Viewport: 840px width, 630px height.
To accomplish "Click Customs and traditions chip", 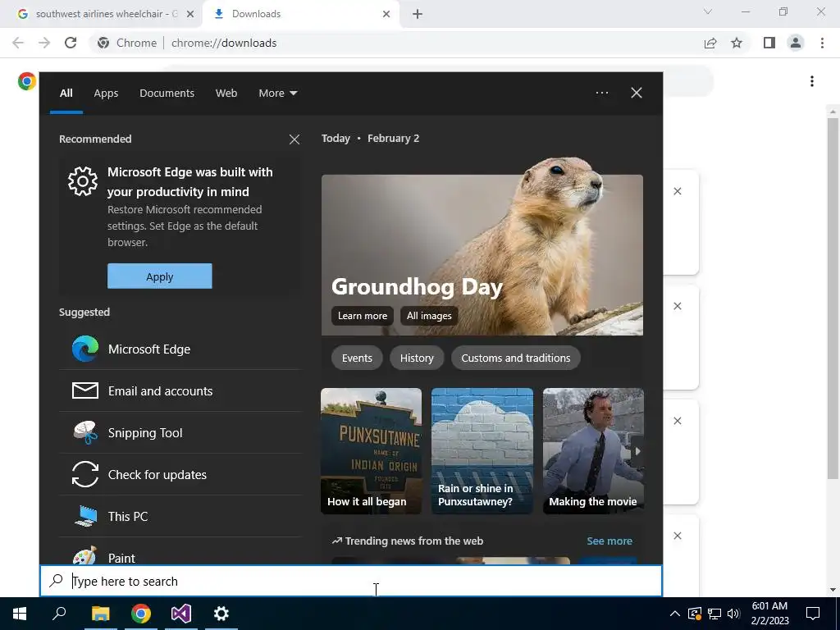I will coord(515,358).
